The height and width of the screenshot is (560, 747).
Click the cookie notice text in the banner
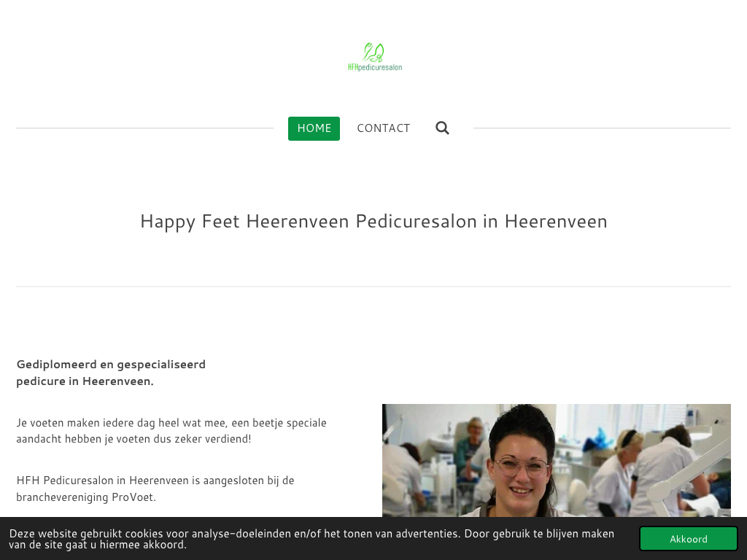pos(311,539)
